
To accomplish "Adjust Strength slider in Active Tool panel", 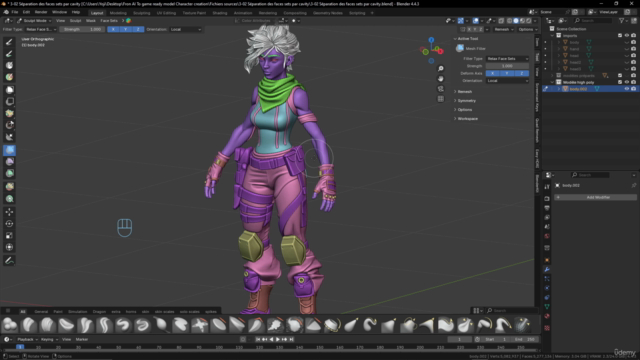I will point(507,66).
